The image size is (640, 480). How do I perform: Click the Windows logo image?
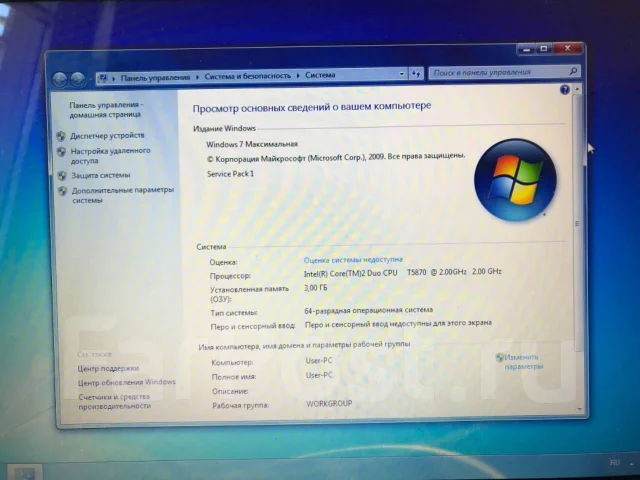[515, 180]
